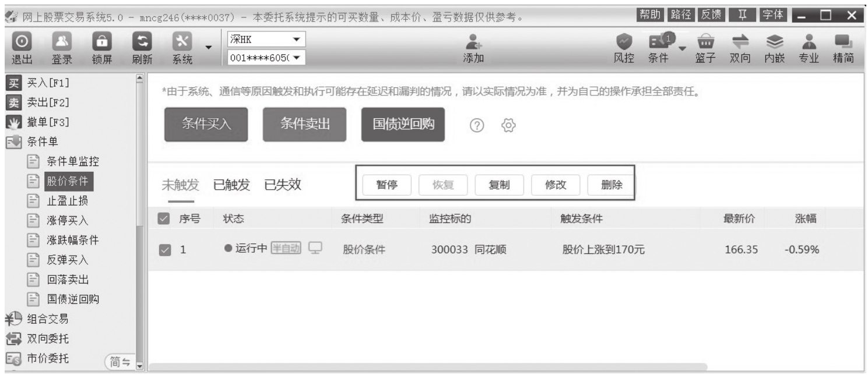
Task: Click the 半自动 tag in row 1
Action: pyautogui.click(x=286, y=249)
